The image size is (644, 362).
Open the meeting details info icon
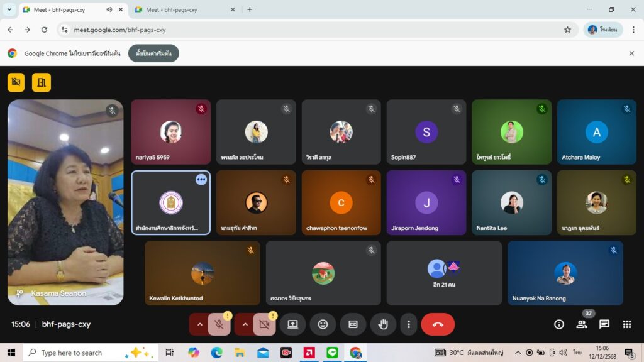pos(558,324)
